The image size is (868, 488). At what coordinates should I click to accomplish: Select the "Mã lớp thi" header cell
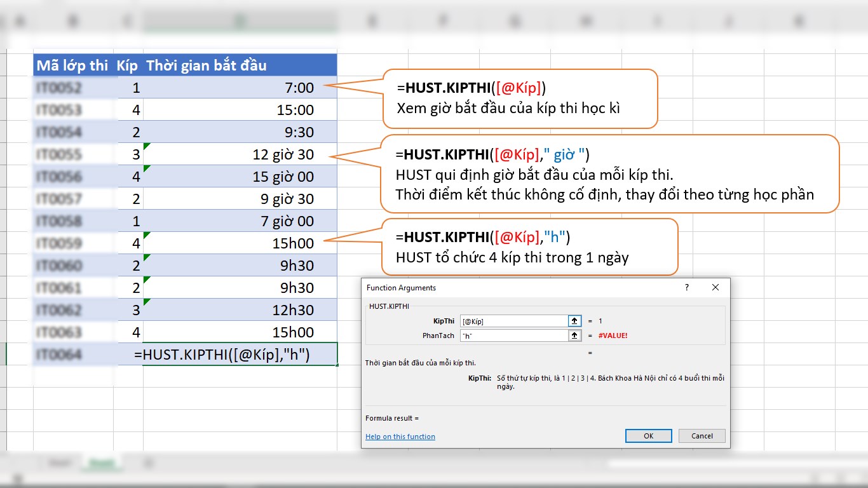click(73, 65)
